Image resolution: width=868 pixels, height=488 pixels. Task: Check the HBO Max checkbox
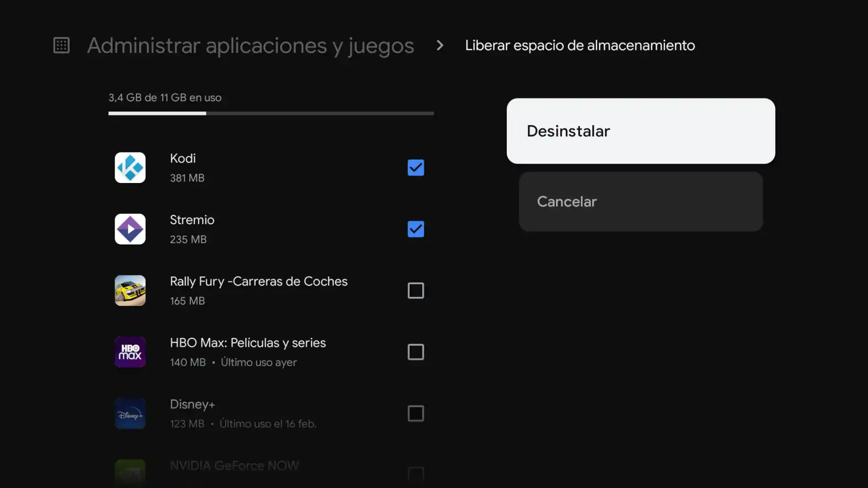coord(416,352)
